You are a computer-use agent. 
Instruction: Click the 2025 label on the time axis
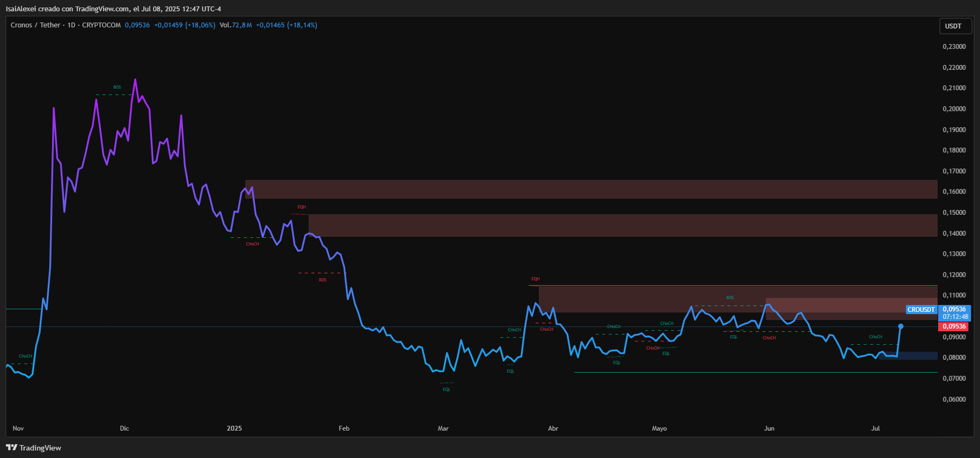(234, 428)
